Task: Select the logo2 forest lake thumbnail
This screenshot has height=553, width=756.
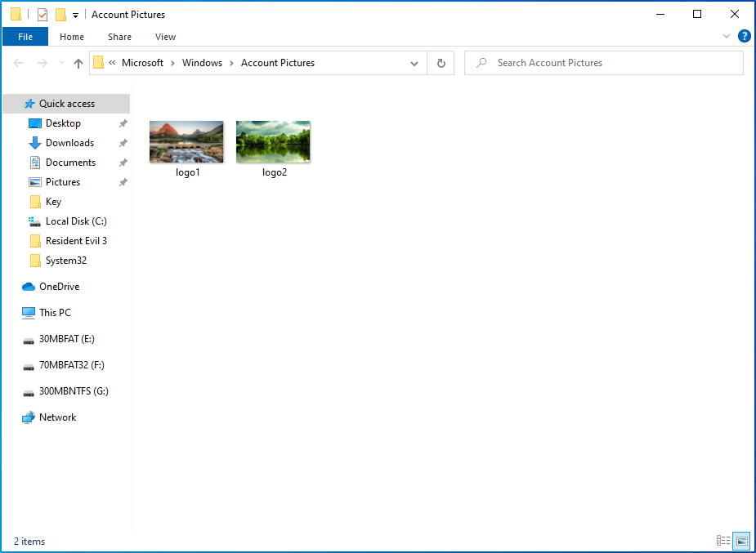Action: pyautogui.click(x=273, y=141)
